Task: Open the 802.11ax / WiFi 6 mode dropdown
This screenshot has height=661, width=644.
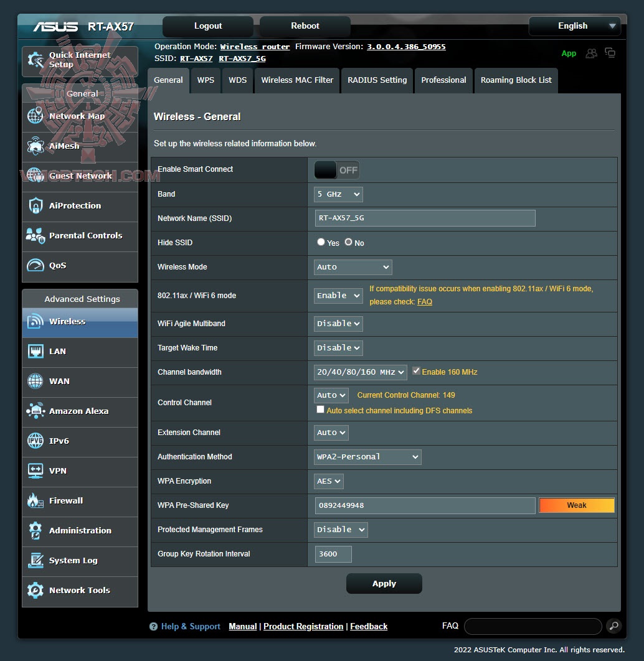Action: 338,296
